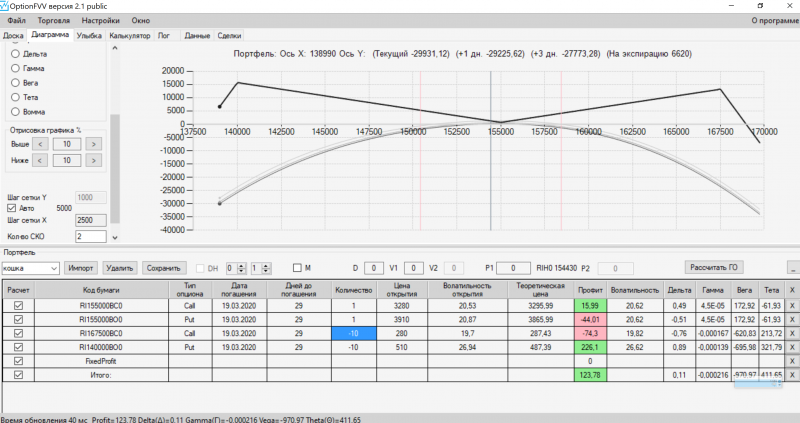The width and height of the screenshot is (800, 423).
Task: Click the 123,78 total profit cell
Action: point(590,375)
